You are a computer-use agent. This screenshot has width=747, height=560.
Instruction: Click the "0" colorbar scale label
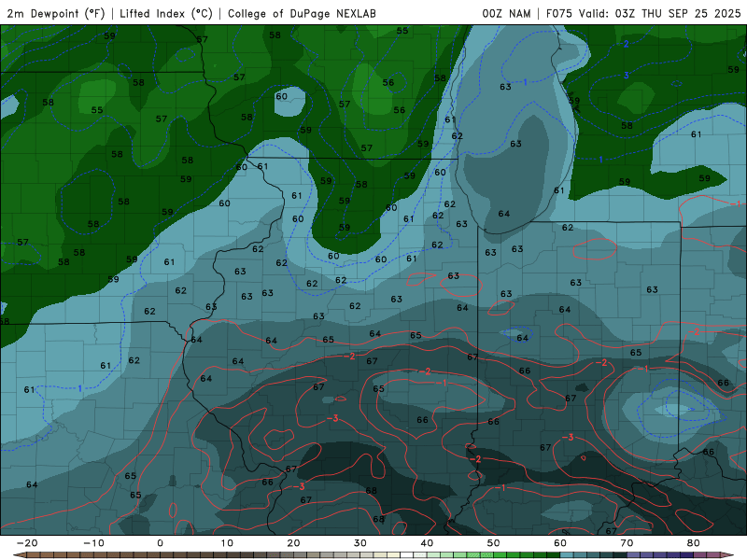(x=160, y=543)
